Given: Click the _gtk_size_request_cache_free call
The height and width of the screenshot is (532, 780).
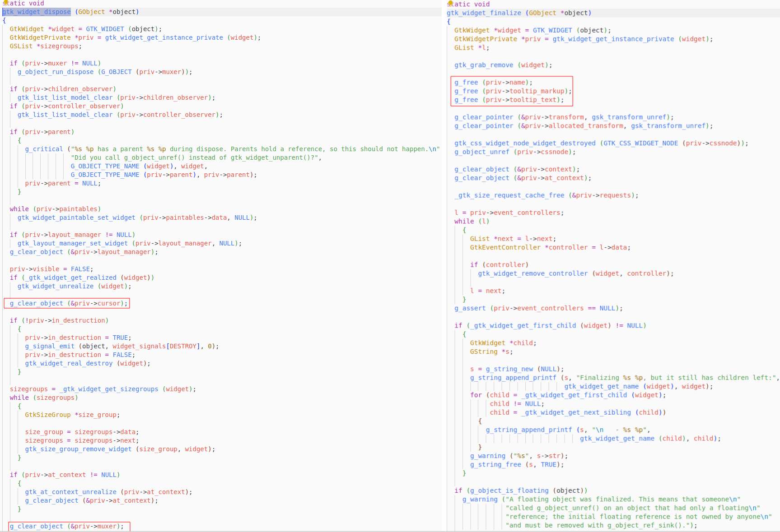Looking at the screenshot, I should [x=546, y=195].
